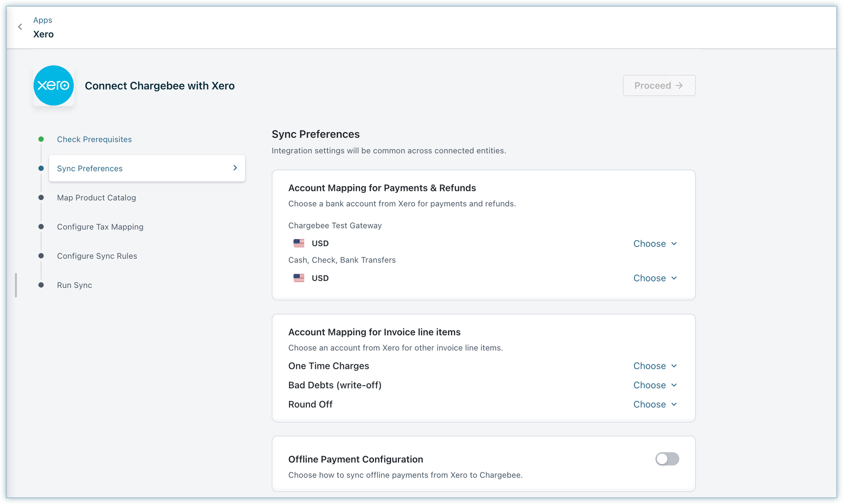Go to Configure Tax Mapping step

tap(100, 227)
